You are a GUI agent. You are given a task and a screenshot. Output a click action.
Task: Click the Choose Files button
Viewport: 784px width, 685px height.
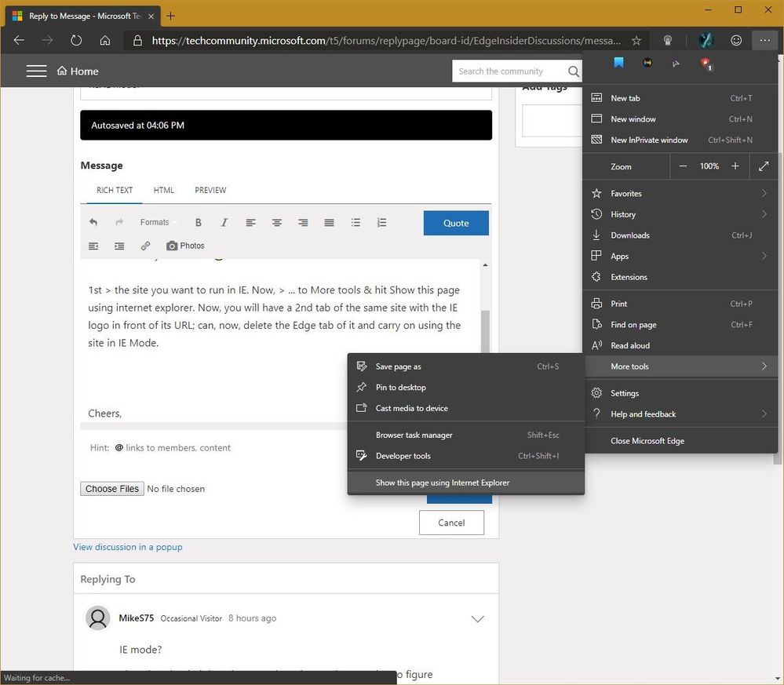[x=112, y=489]
